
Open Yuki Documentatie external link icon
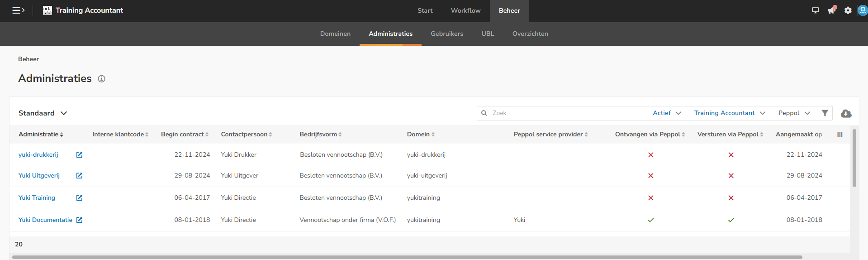[79, 220]
